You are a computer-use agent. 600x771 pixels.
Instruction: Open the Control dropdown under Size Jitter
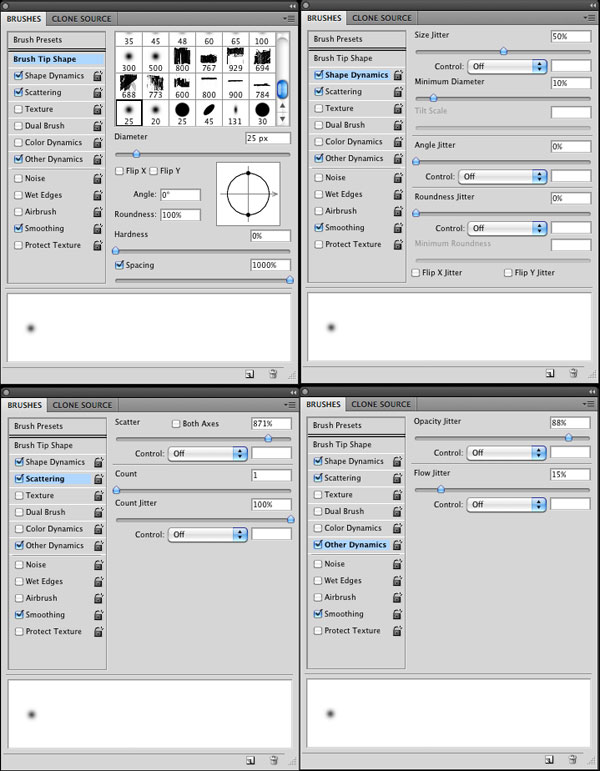pos(507,66)
